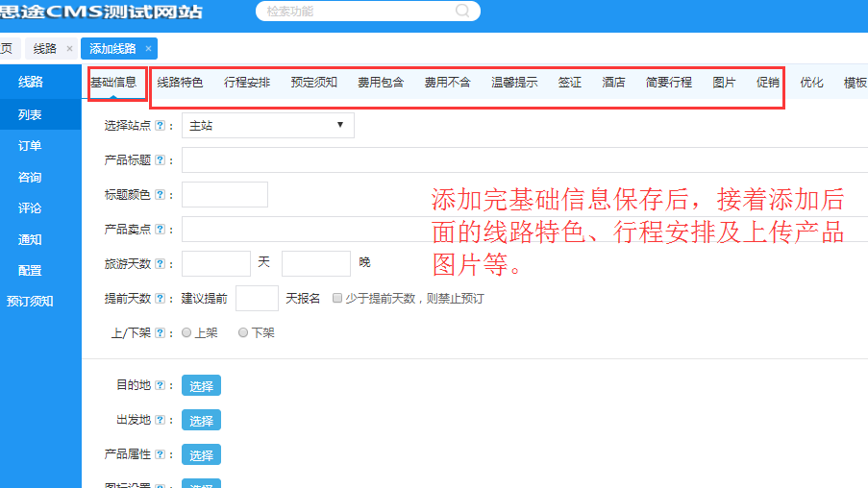Click help icon next to 目的地
868x488 pixels.
[x=160, y=386]
